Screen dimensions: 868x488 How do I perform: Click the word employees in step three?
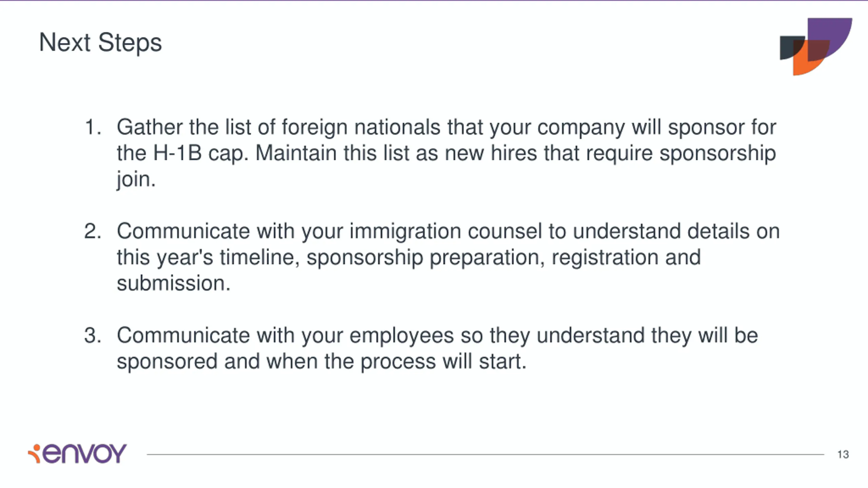click(x=401, y=336)
